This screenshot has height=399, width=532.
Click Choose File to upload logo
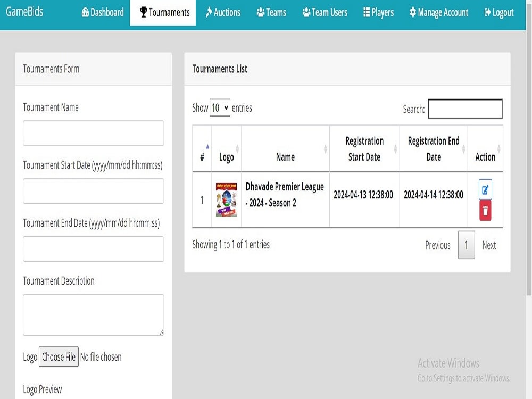pos(59,356)
